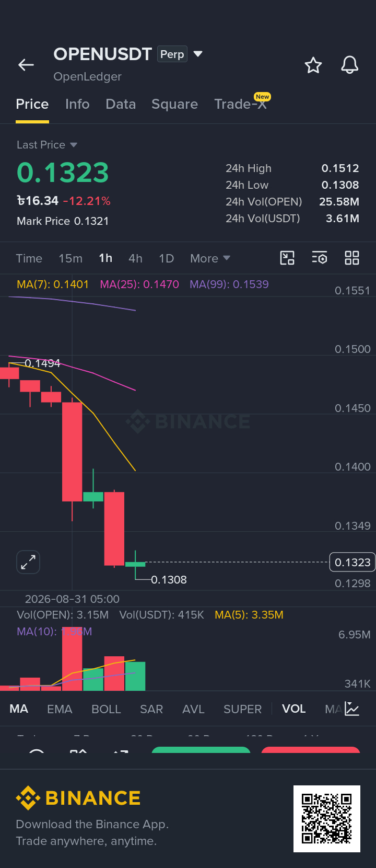Click the Binance logo in banner

point(78,798)
